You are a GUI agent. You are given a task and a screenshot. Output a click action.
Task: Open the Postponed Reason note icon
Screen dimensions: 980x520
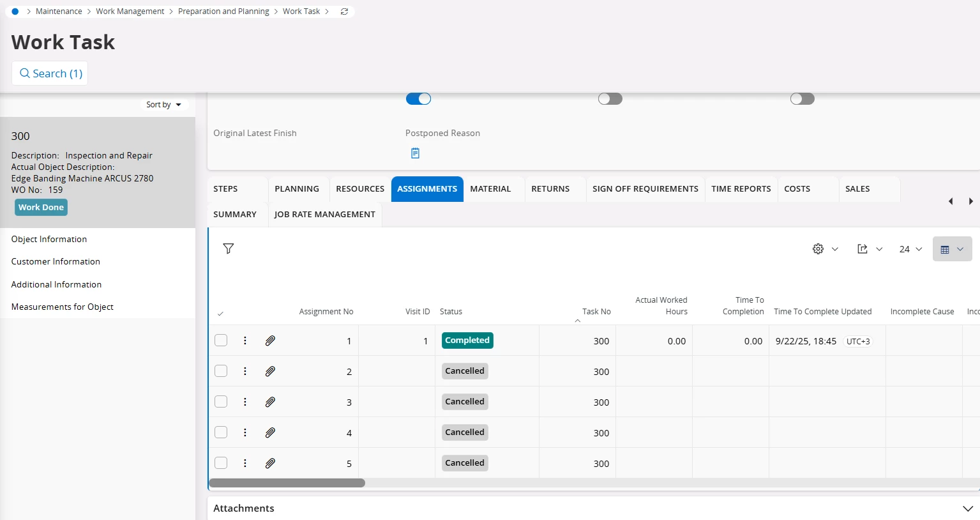coord(415,153)
